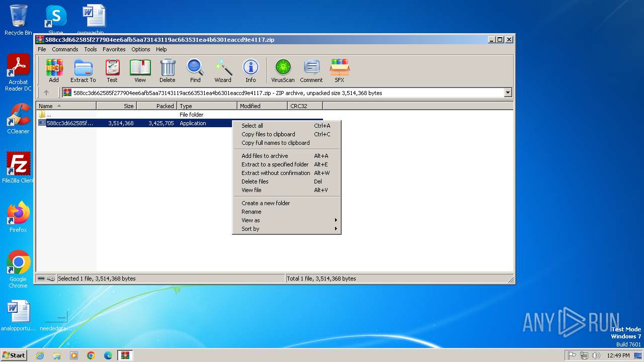Screen dimensions: 644x362
Task: Open FileZilla Client desktop shortcut
Action: [18, 168]
